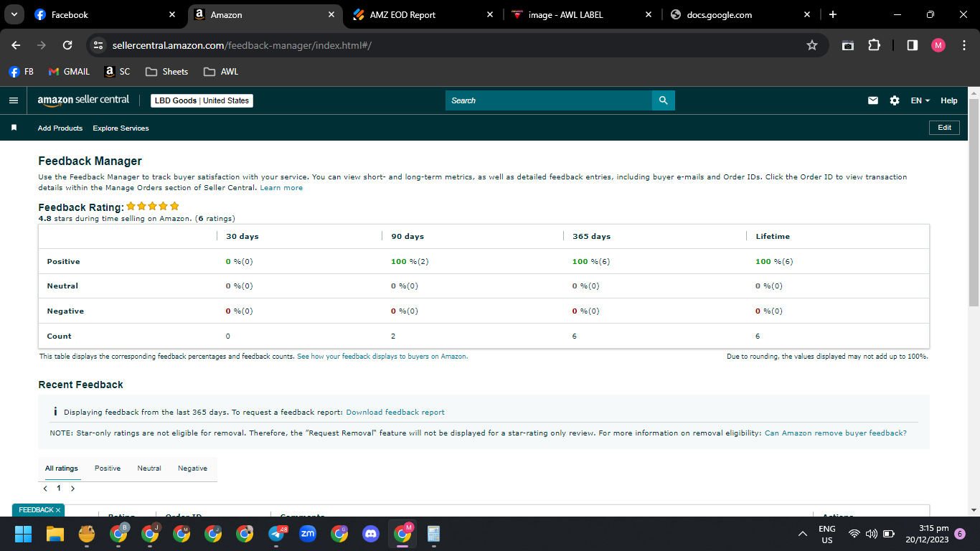The width and height of the screenshot is (980, 551).
Task: Open File Explorer from taskbar
Action: click(x=55, y=534)
